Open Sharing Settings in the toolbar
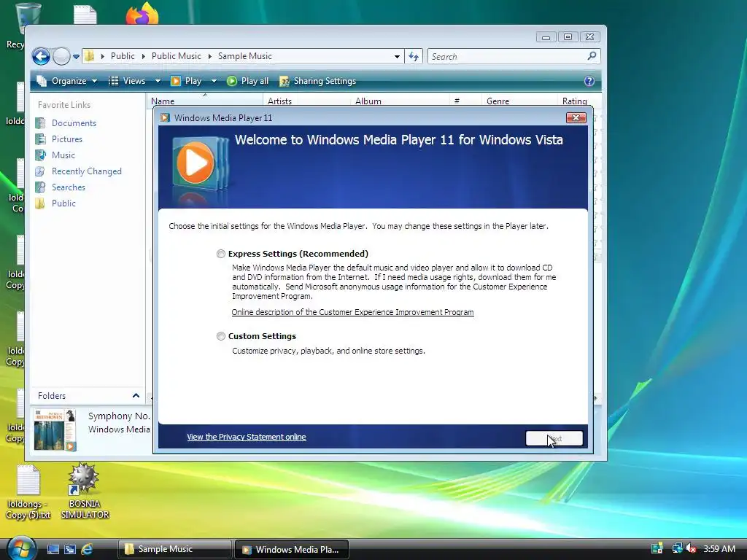Viewport: 747px width, 560px height. click(x=318, y=81)
